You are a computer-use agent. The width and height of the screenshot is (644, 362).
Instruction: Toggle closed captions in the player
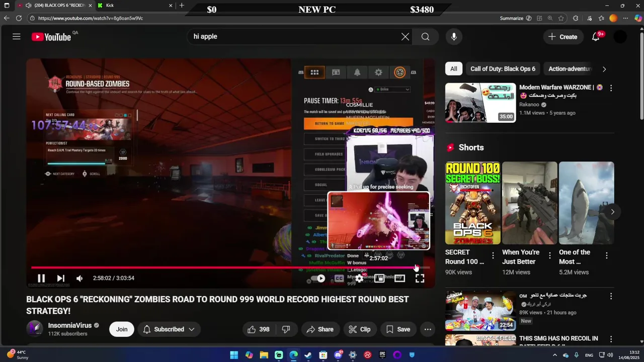[339, 278]
